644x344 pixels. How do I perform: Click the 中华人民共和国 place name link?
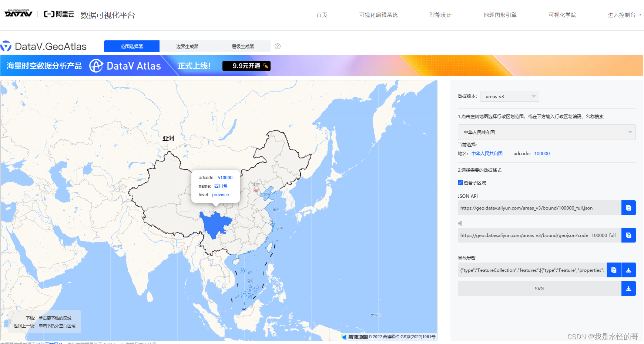487,153
